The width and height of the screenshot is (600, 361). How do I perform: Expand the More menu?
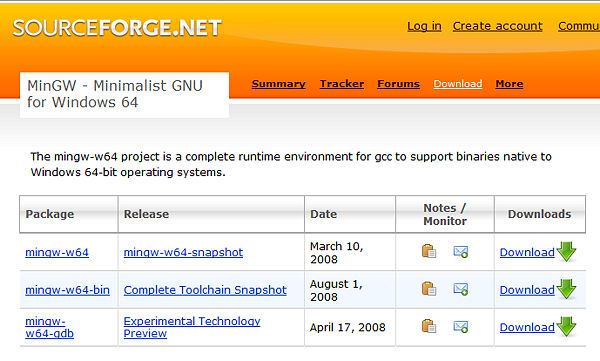coord(509,84)
